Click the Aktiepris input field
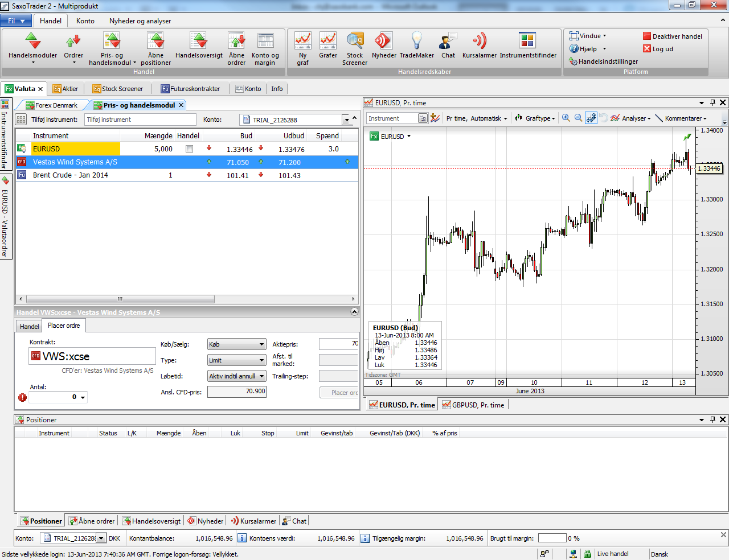This screenshot has height=560, width=729. 339,344
